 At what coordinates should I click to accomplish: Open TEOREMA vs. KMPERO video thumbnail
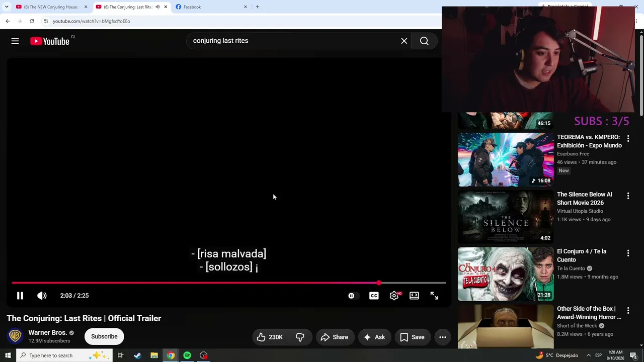[x=506, y=159]
